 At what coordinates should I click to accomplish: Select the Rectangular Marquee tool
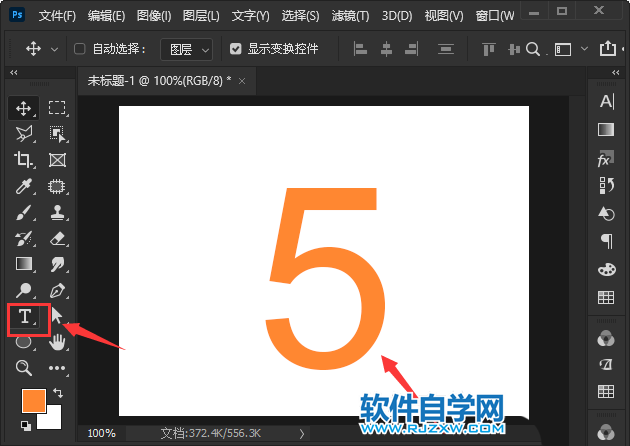coord(57,108)
